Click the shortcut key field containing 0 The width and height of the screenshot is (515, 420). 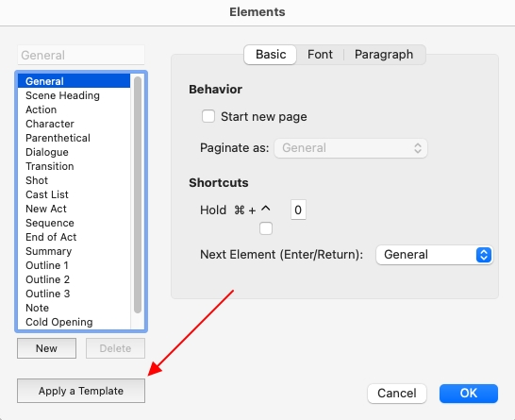pyautogui.click(x=298, y=210)
